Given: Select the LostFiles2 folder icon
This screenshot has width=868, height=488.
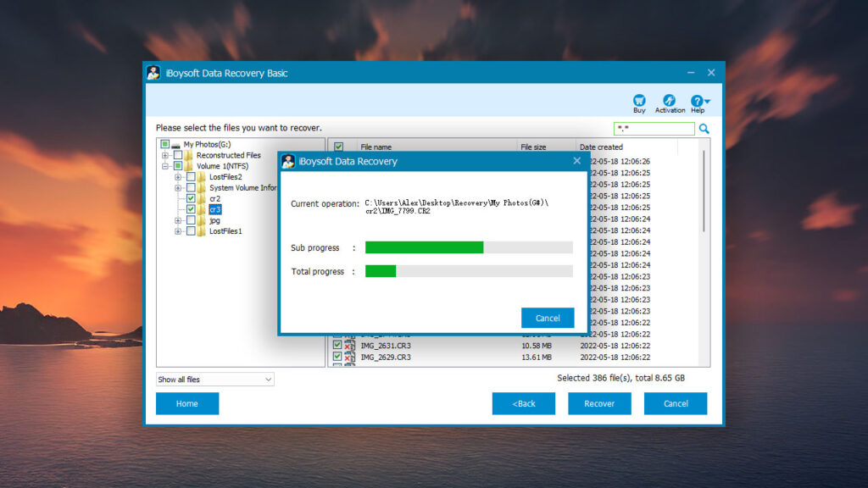Looking at the screenshot, I should [201, 177].
